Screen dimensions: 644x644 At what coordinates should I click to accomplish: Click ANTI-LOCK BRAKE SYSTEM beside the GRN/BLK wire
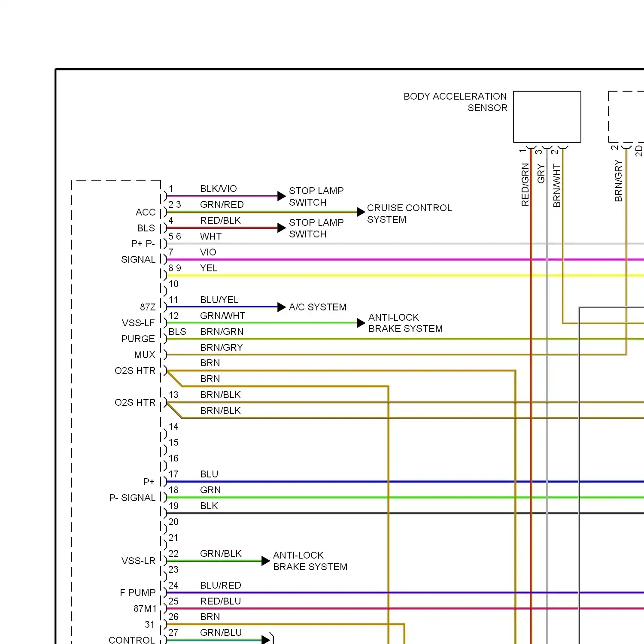(310, 561)
